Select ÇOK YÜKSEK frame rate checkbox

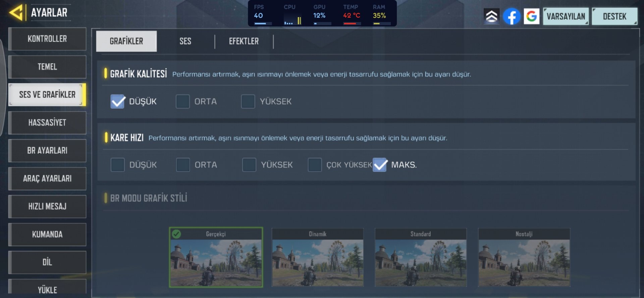[315, 165]
